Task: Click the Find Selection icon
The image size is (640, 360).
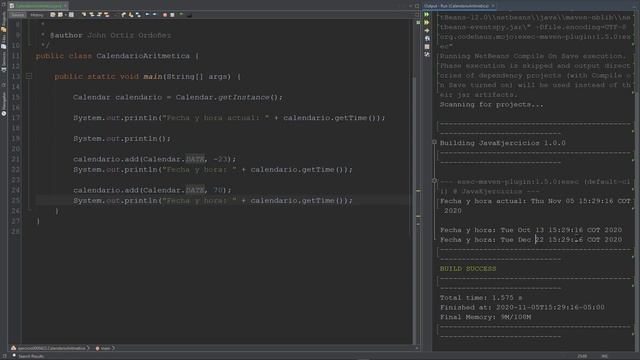Action: tap(84, 15)
